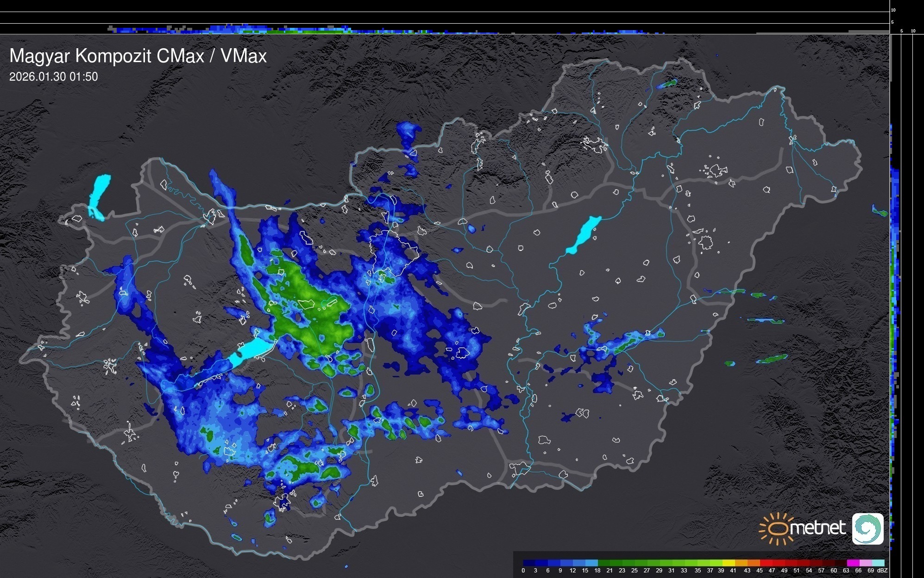Click the magenta 63-66 dBZ legend swatch
The width and height of the screenshot is (924, 578).
point(853,563)
